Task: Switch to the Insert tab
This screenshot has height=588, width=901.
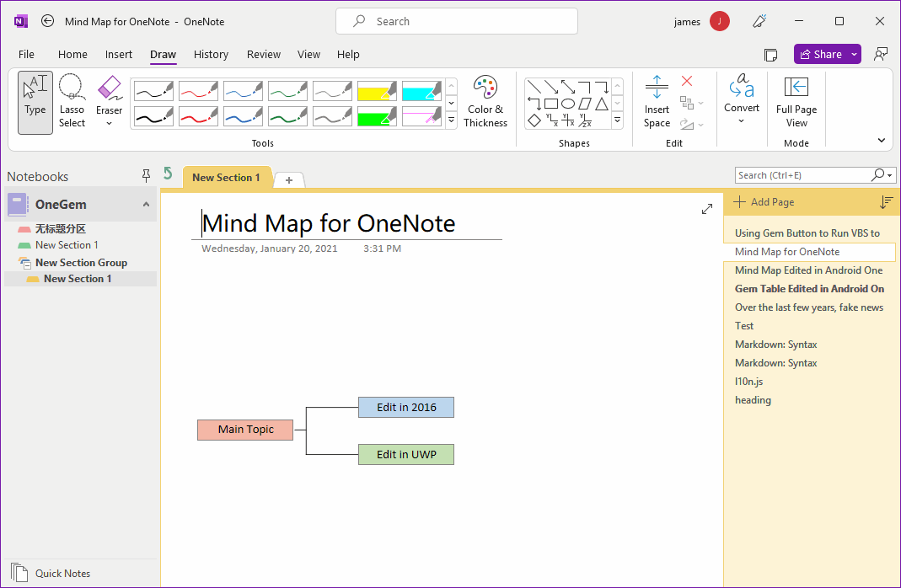Action: (119, 54)
